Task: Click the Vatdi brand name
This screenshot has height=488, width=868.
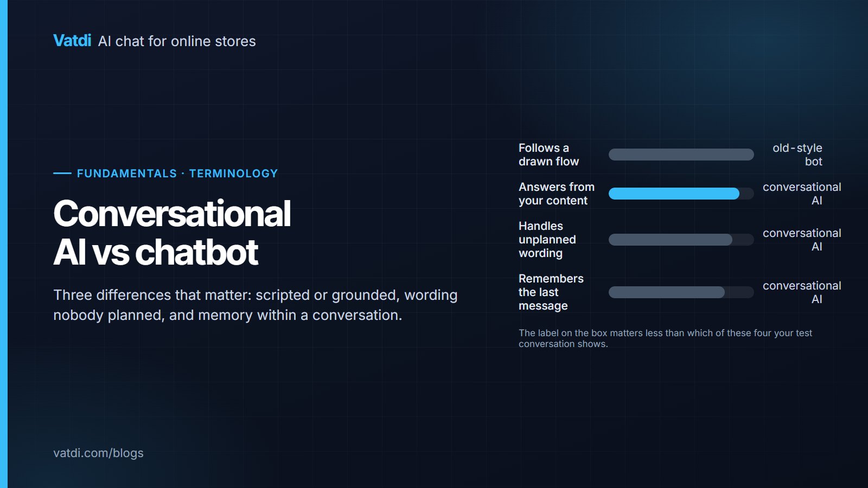Action: coord(72,41)
